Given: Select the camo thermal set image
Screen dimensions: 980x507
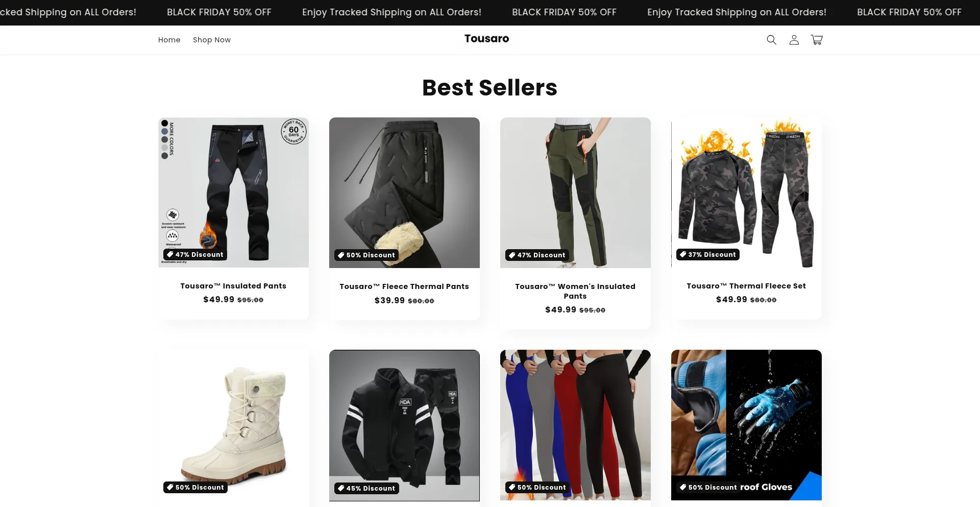Looking at the screenshot, I should [x=746, y=192].
